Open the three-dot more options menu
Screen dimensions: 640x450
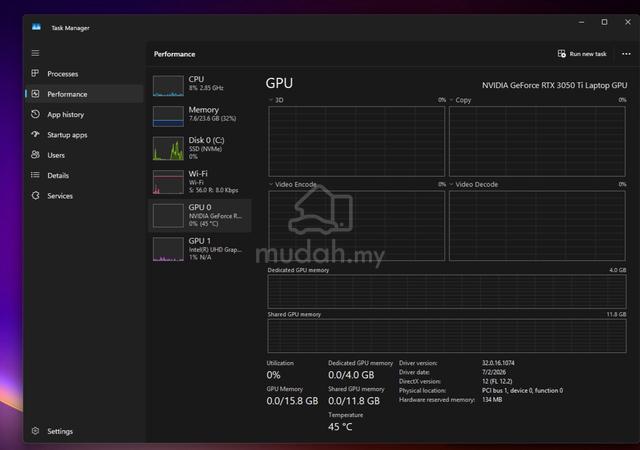coord(626,54)
